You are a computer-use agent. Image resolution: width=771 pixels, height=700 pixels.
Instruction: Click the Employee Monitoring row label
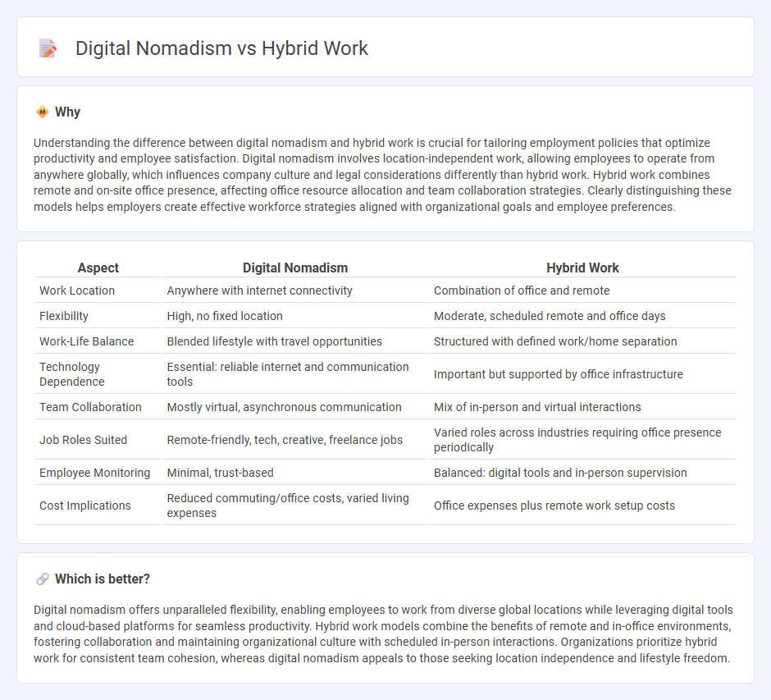tap(95, 473)
